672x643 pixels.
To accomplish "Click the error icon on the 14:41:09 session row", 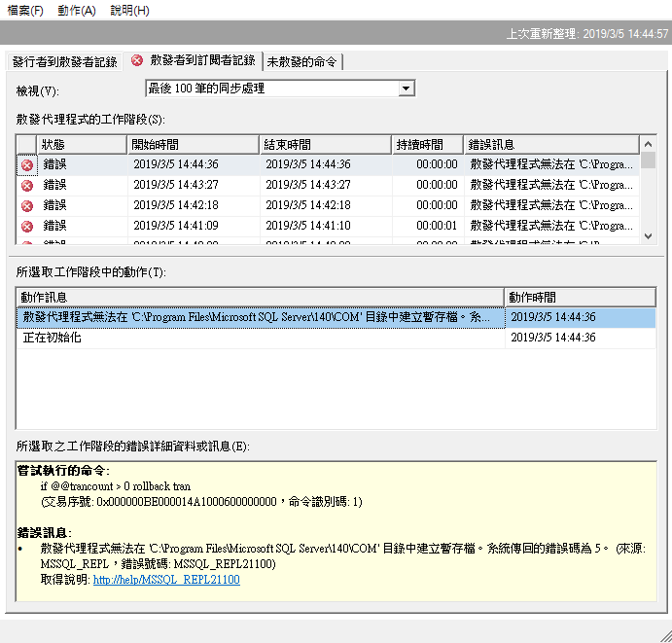I will pos(27,226).
